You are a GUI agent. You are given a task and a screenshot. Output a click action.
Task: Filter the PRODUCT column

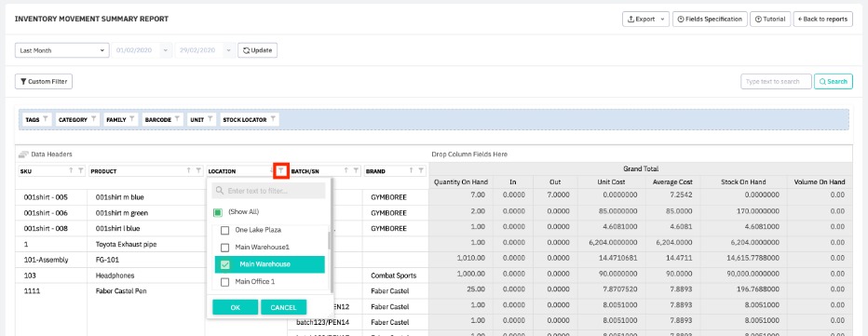click(x=198, y=170)
